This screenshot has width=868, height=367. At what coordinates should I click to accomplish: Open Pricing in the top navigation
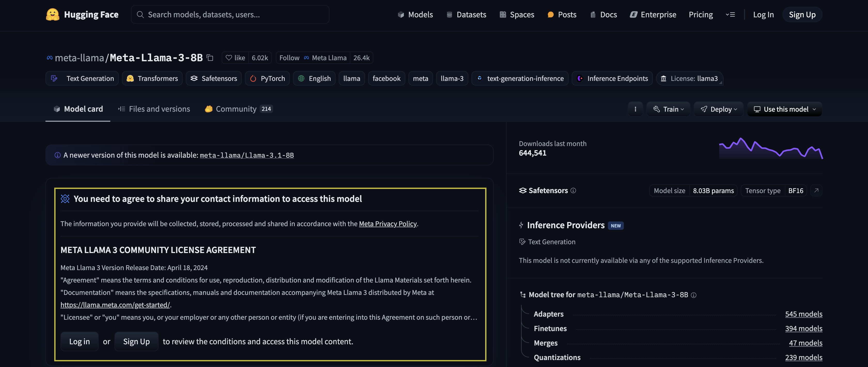701,14
